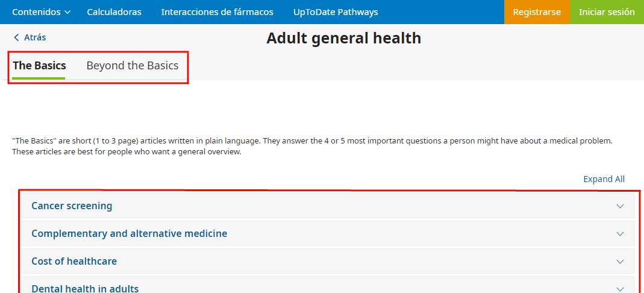Screen dimensions: 644x293
Task: Open Interacciones de fármacos
Action: pyautogui.click(x=217, y=12)
